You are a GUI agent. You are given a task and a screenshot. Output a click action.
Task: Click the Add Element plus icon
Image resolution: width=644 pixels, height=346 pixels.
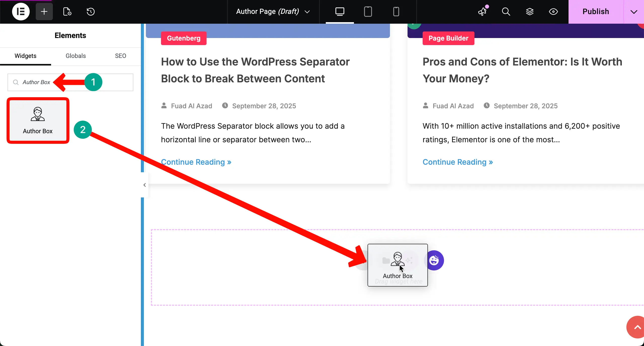44,12
